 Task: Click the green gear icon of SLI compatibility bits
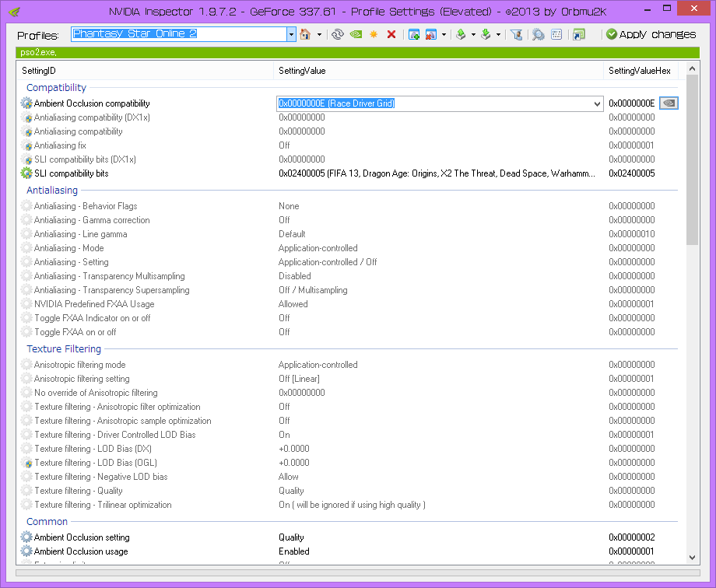26,173
